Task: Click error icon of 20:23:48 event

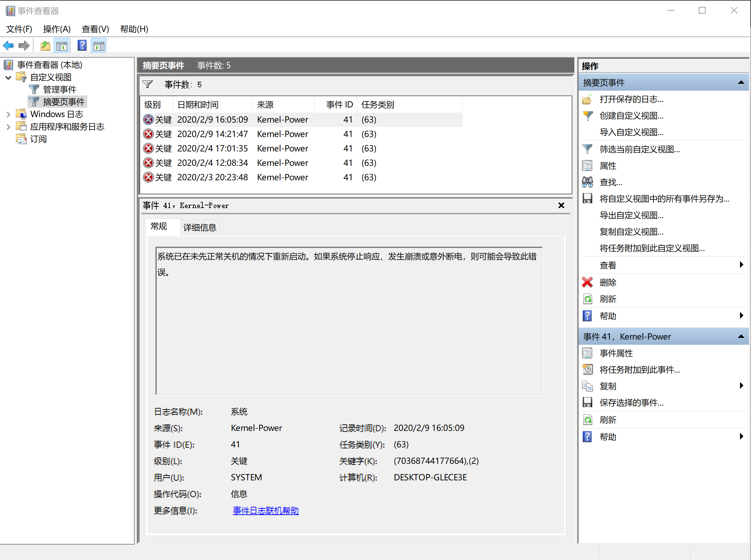Action: [148, 177]
